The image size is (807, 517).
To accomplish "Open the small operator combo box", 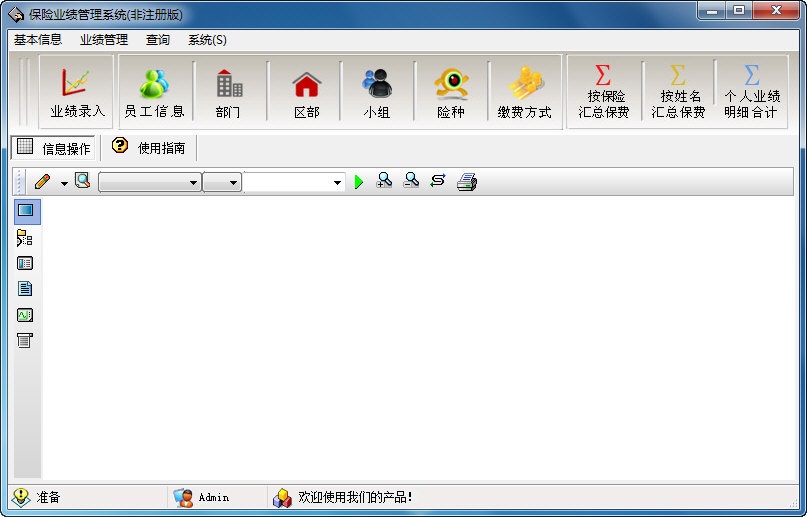I will click(222, 182).
